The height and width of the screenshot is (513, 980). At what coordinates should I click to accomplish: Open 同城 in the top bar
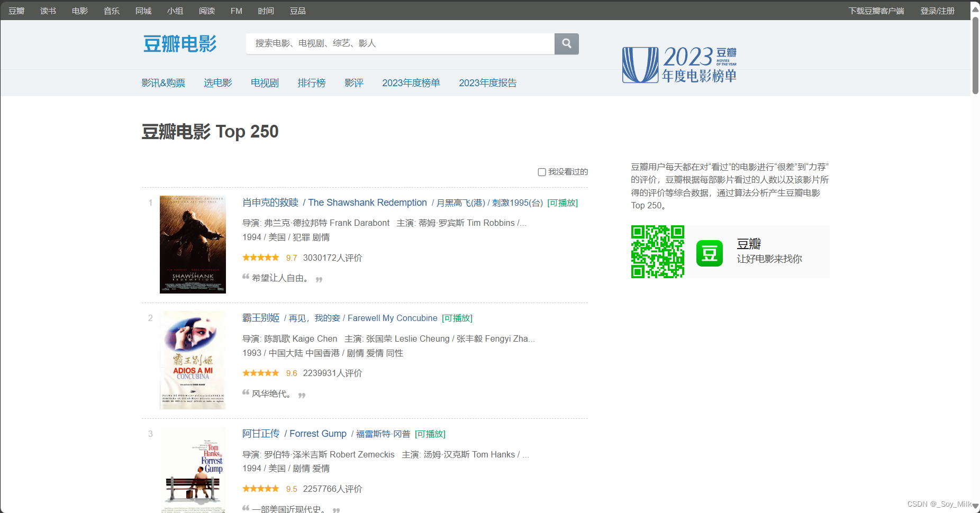[143, 11]
